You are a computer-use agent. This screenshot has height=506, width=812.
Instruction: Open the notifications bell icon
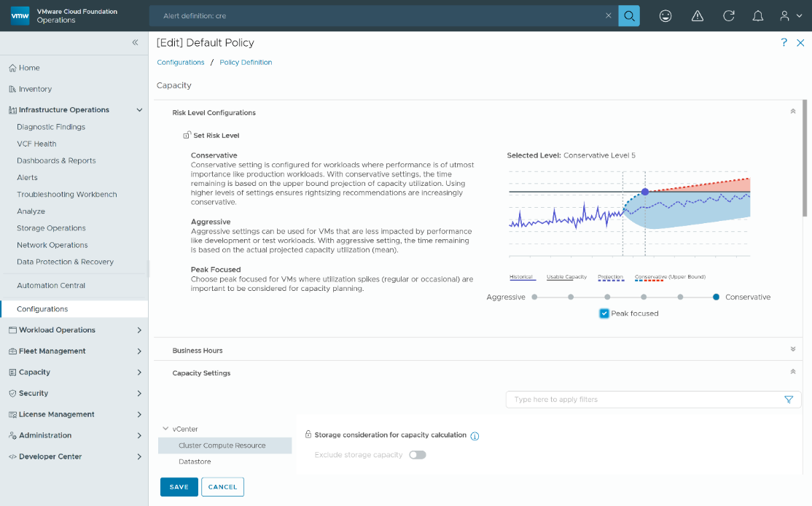[x=758, y=15]
